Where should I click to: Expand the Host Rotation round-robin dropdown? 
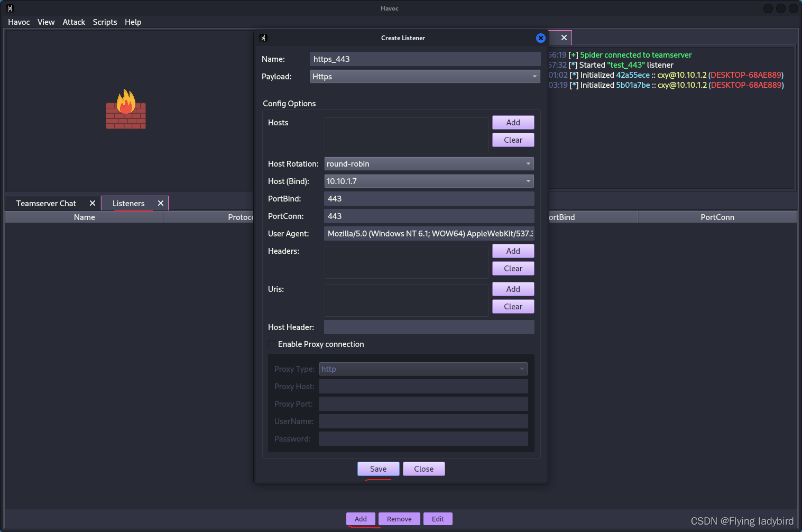pos(429,164)
